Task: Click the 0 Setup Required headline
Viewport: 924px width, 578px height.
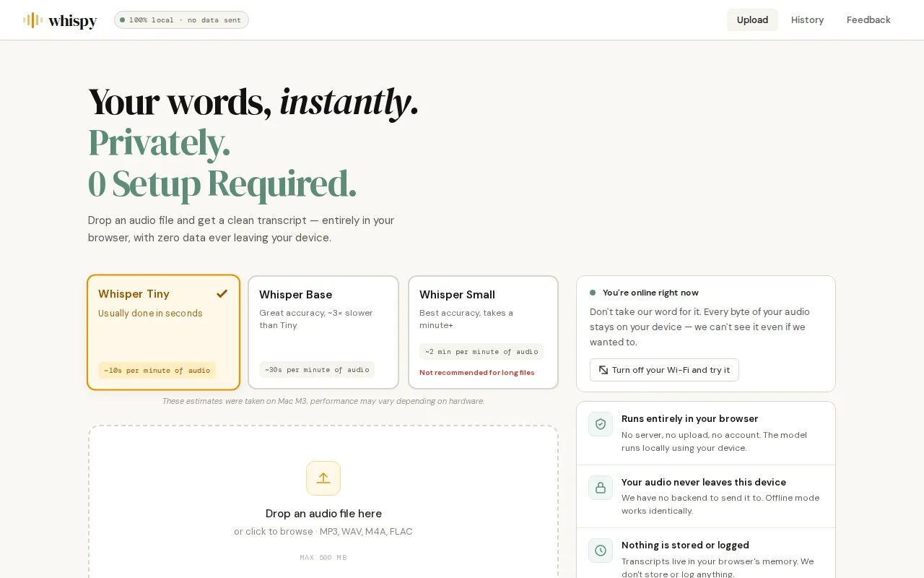Action: click(x=222, y=184)
